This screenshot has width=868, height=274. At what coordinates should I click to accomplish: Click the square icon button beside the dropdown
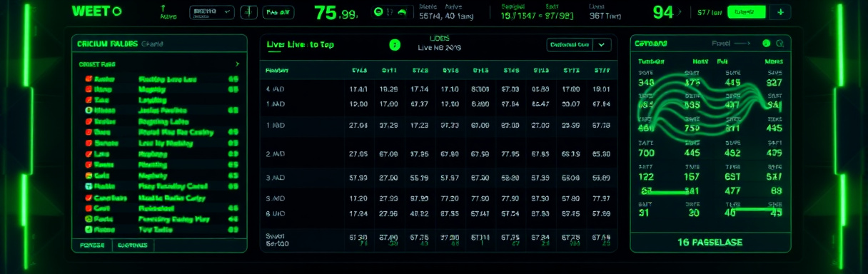pos(248,12)
